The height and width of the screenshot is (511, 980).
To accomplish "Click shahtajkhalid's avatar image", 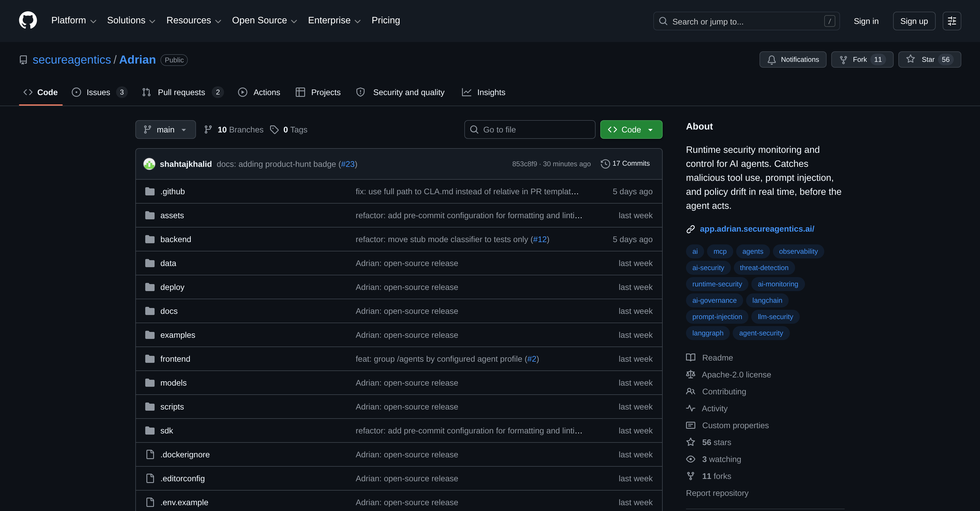I will point(149,164).
